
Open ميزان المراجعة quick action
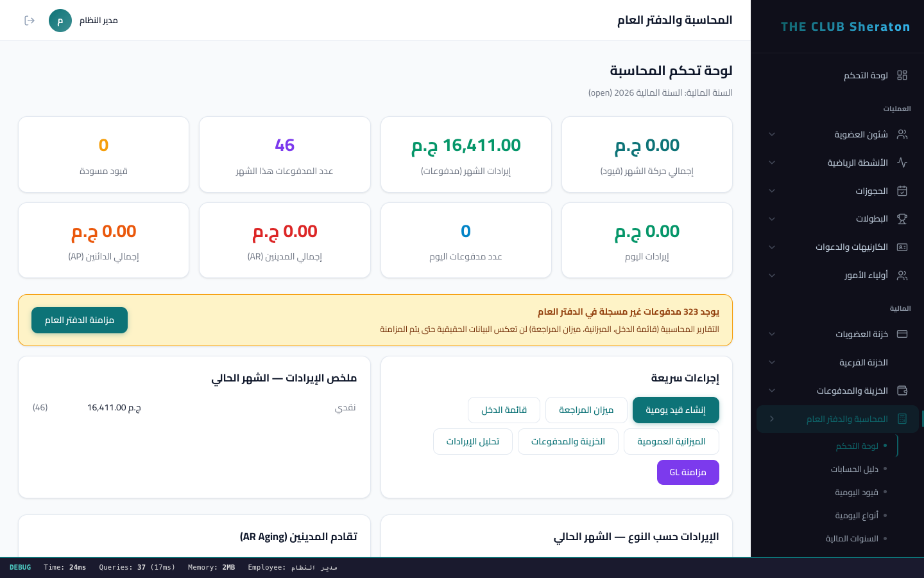click(x=586, y=410)
